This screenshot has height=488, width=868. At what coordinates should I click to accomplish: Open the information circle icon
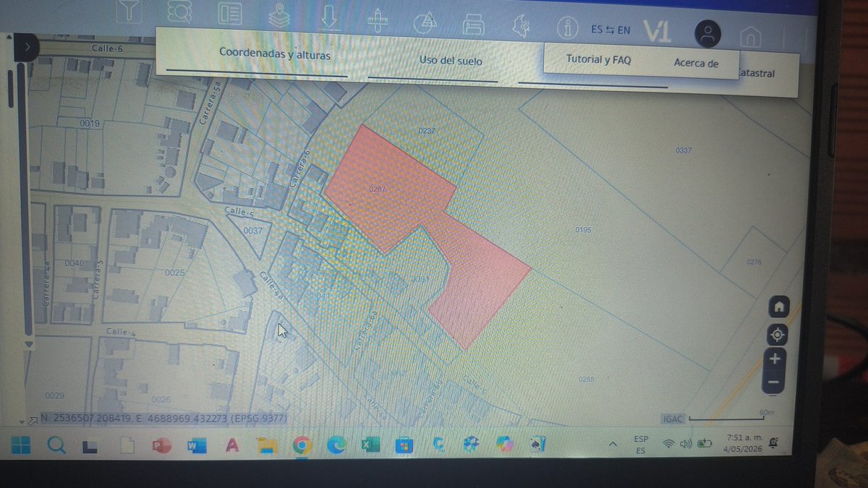568,28
